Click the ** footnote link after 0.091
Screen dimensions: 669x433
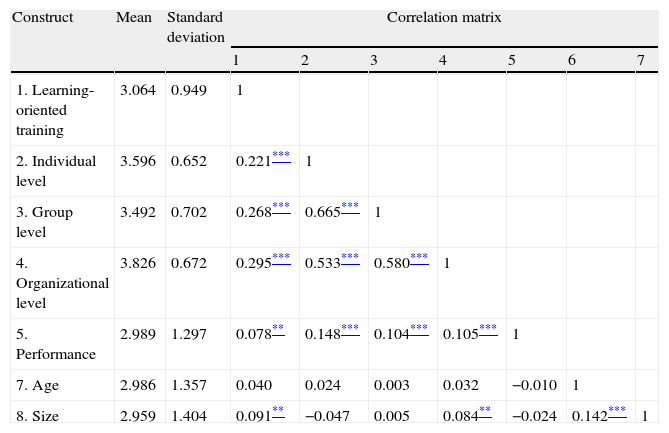[278, 410]
